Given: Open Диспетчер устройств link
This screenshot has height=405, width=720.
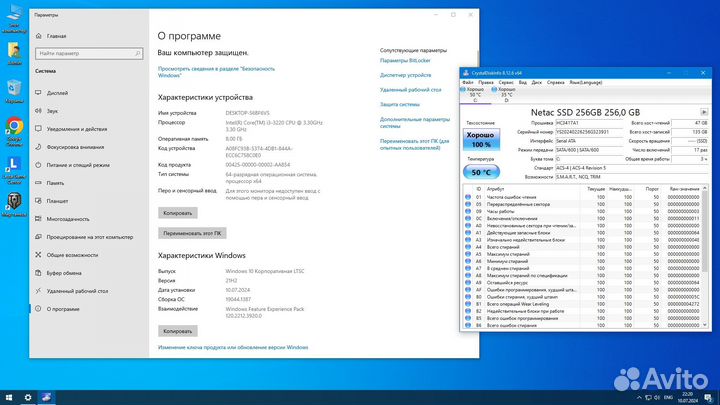Looking at the screenshot, I should (x=405, y=75).
